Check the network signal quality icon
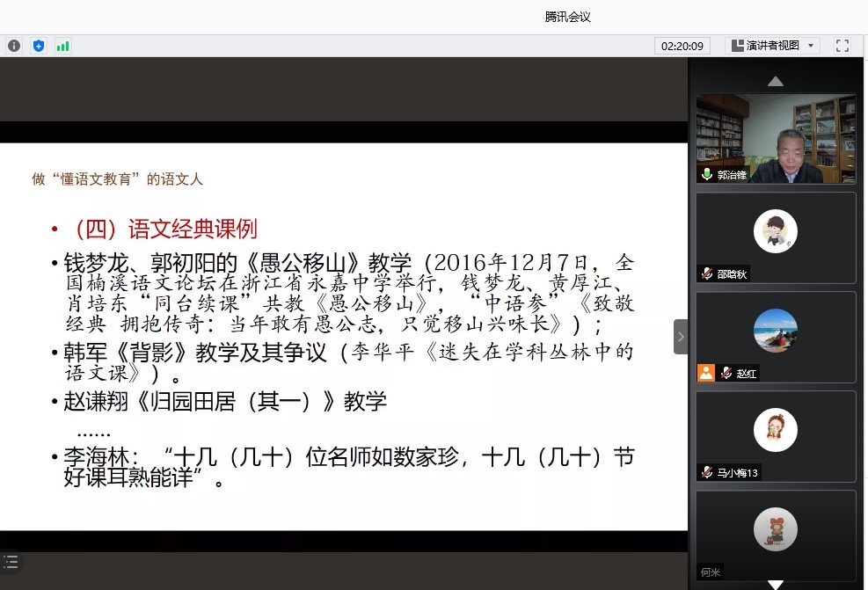Screen dimensions: 868x590 (x=62, y=45)
